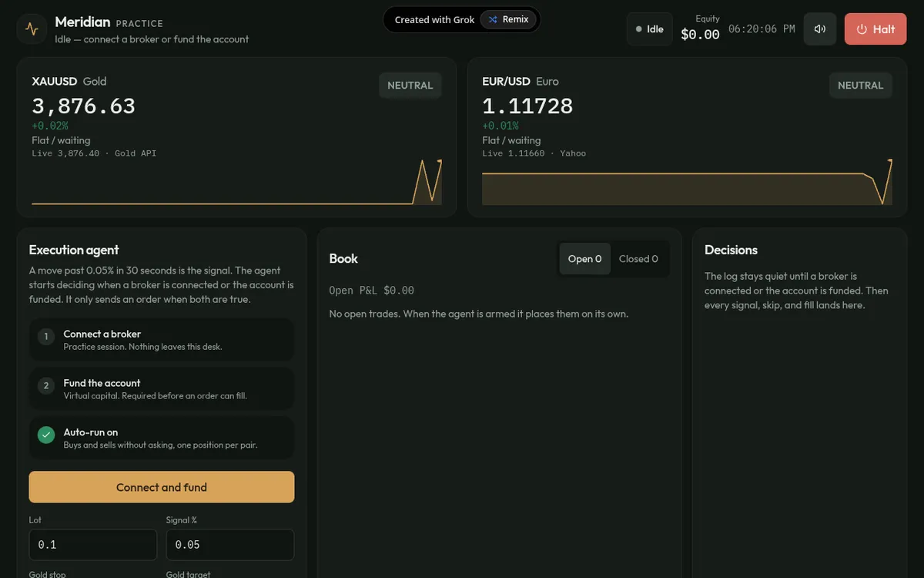Click the 06:20:06 PM clock
The image size is (924, 578).
pos(762,29)
